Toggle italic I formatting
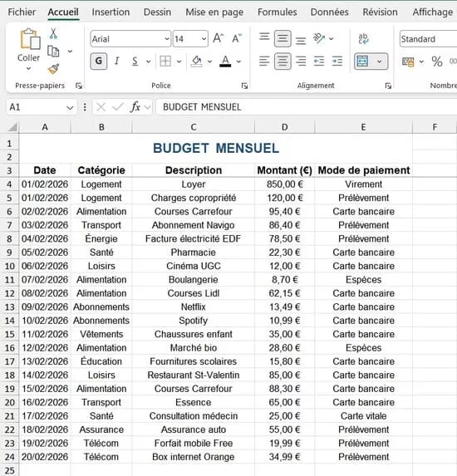Image resolution: width=457 pixels, height=476 pixels. click(x=117, y=61)
